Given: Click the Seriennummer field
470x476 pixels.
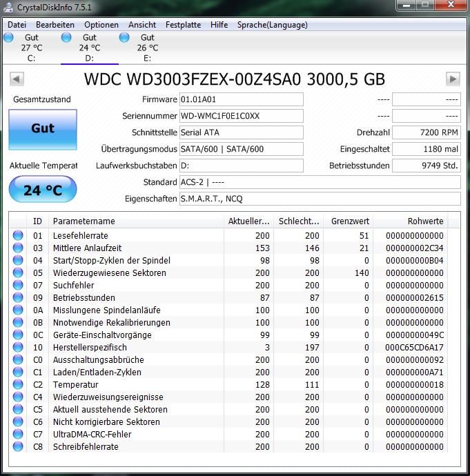Looking at the screenshot, I should point(242,116).
